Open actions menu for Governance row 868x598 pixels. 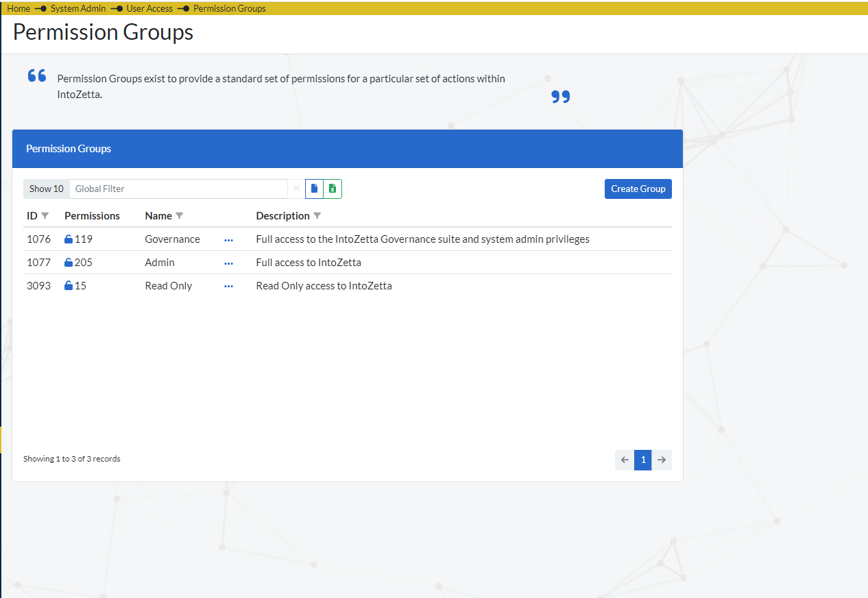[228, 240]
